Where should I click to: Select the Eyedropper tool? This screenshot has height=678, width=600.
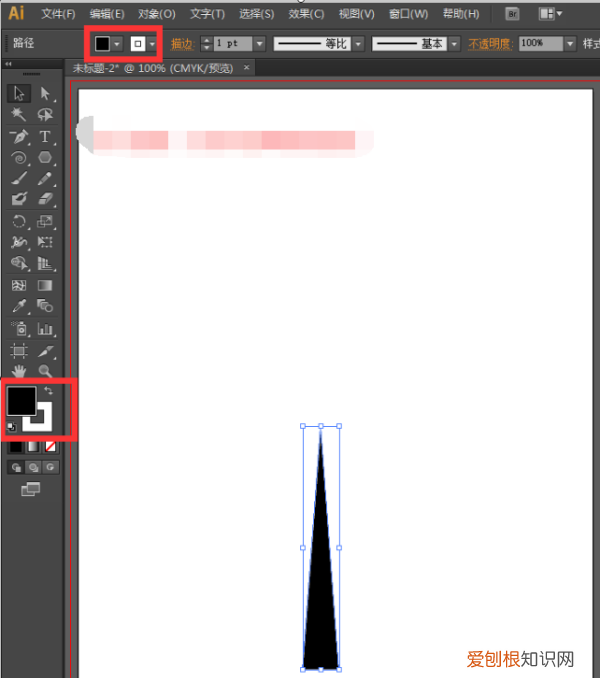(x=18, y=307)
